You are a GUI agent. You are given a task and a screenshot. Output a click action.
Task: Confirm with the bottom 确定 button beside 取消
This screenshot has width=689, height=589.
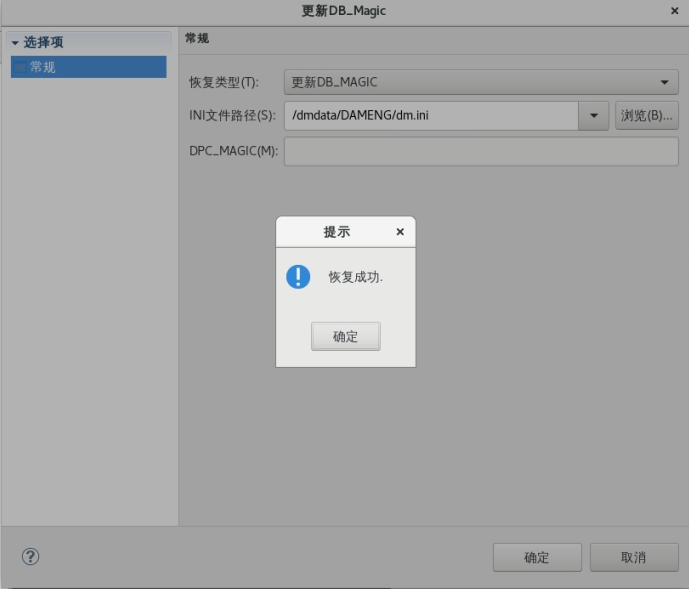[x=536, y=557]
